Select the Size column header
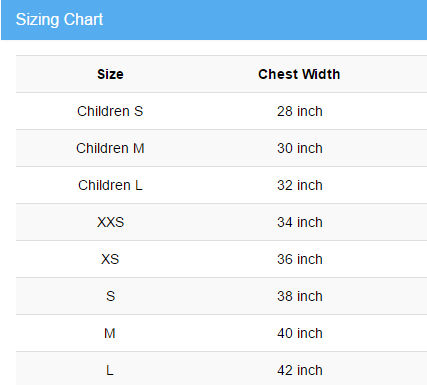The width and height of the screenshot is (427, 385). 110,74
